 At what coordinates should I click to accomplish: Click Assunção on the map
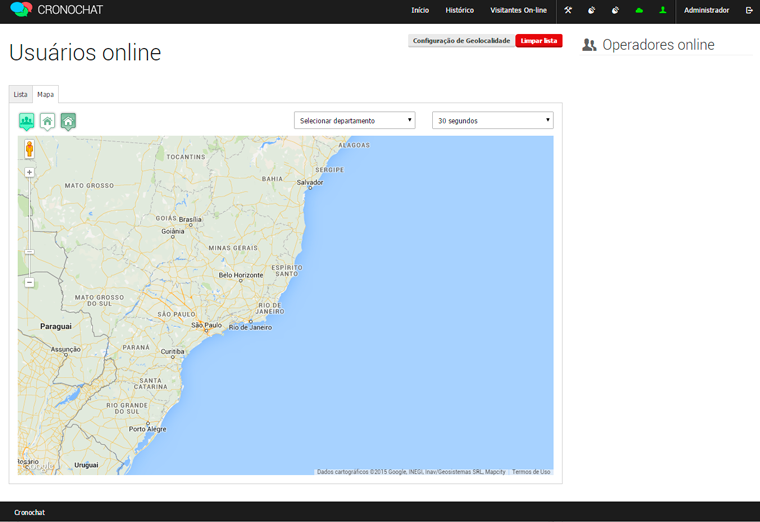(66, 349)
